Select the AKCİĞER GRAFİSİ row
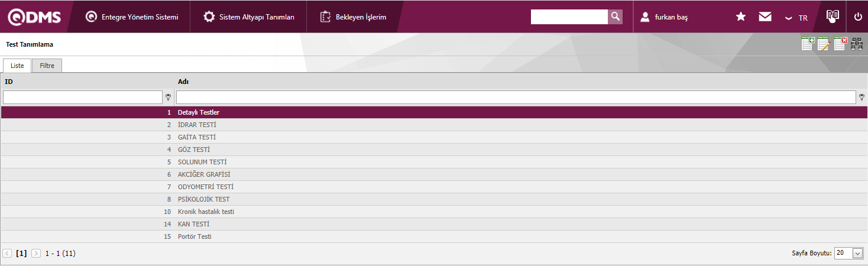Image resolution: width=868 pixels, height=266 pixels. pyautogui.click(x=434, y=174)
